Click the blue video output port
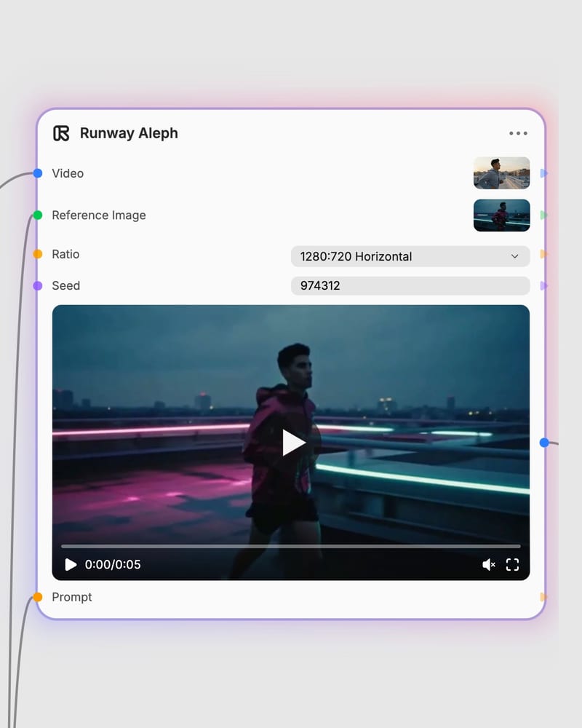 (x=544, y=443)
